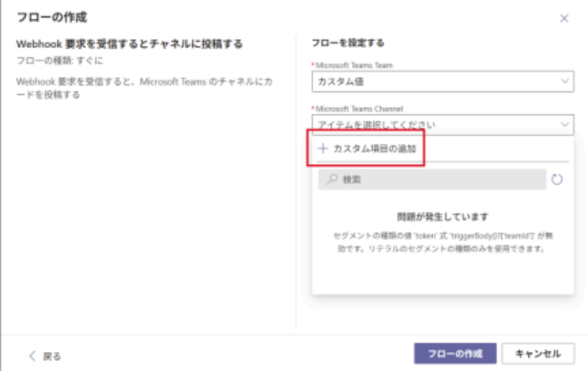This screenshot has height=371, width=588.
Task: Click the 問題が発生しています error heading
Action: (x=443, y=217)
